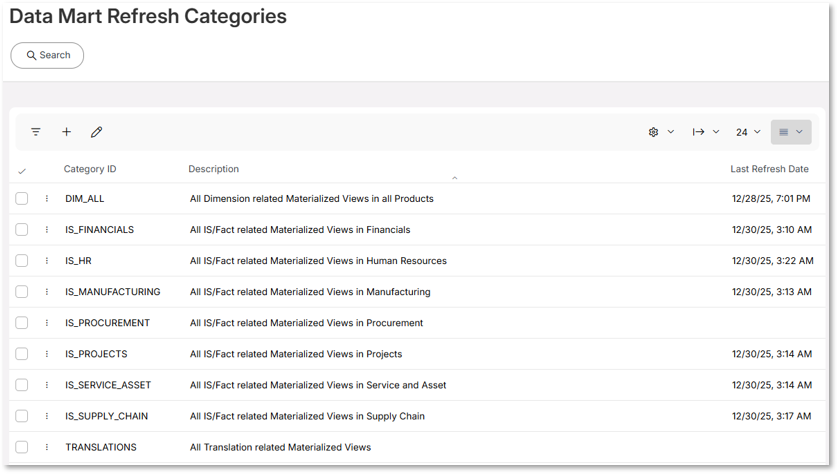This screenshot has width=838, height=474.
Task: Click refresh date '12/30/25, 3:17 AM'
Action: click(772, 416)
